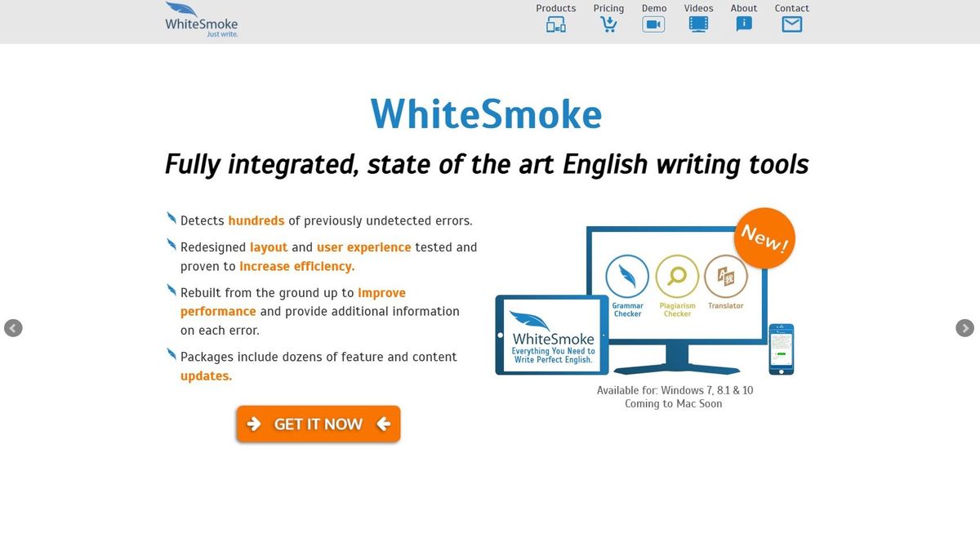
Task: Click the Demo video camera icon
Action: pyautogui.click(x=653, y=24)
